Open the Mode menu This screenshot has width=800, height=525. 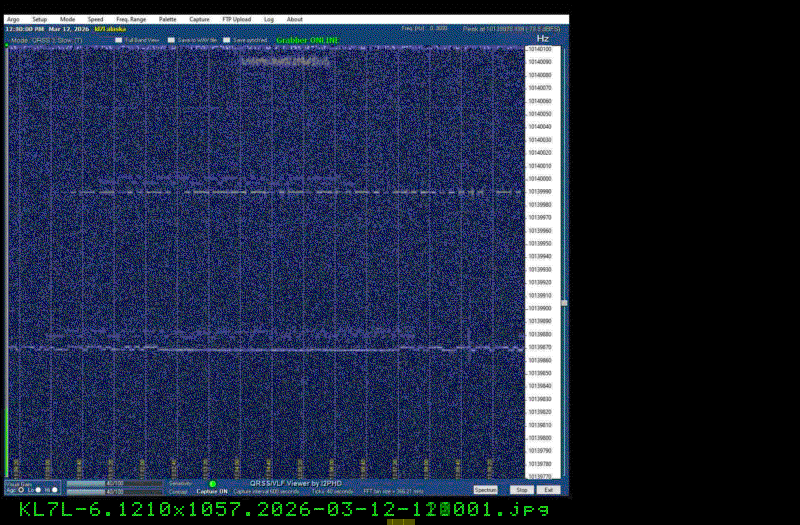click(67, 19)
